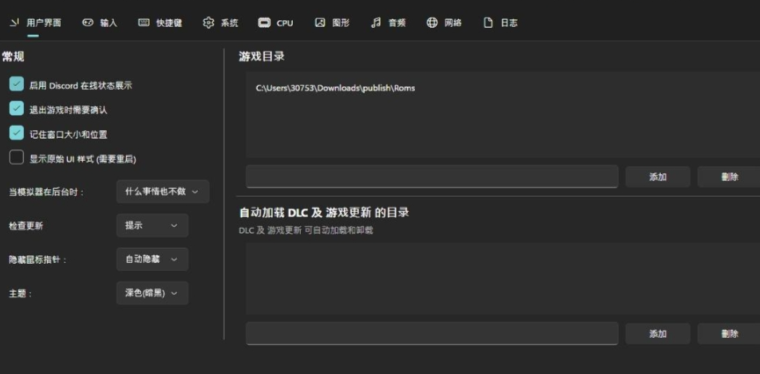The image size is (760, 374).
Task: Open the 检查更新 dropdown showing 提示
Action: pos(152,225)
